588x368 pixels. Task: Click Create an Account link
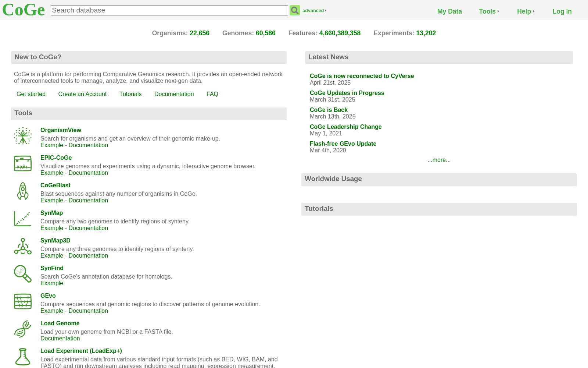pyautogui.click(x=82, y=94)
